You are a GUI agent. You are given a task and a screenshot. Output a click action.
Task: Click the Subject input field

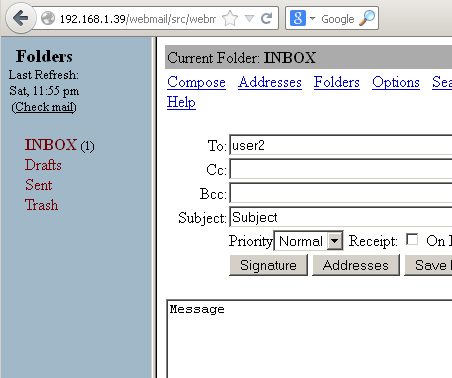(x=341, y=217)
